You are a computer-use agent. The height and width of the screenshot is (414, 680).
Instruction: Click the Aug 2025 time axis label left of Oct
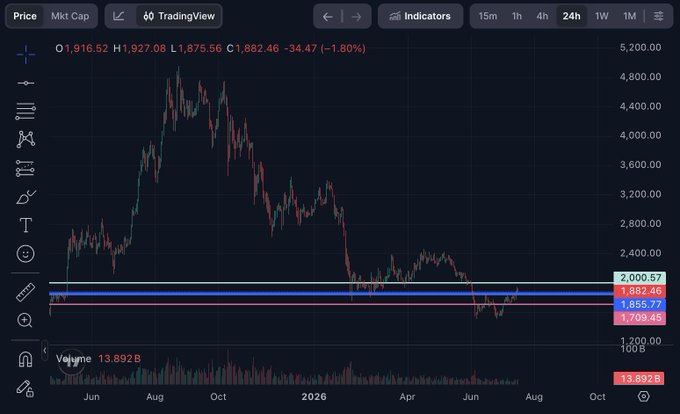click(155, 397)
